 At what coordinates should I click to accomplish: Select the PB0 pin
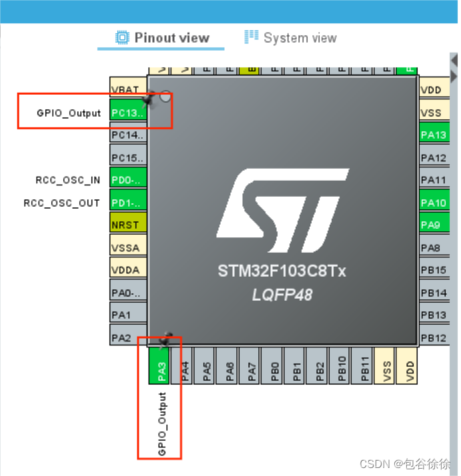pyautogui.click(x=272, y=366)
